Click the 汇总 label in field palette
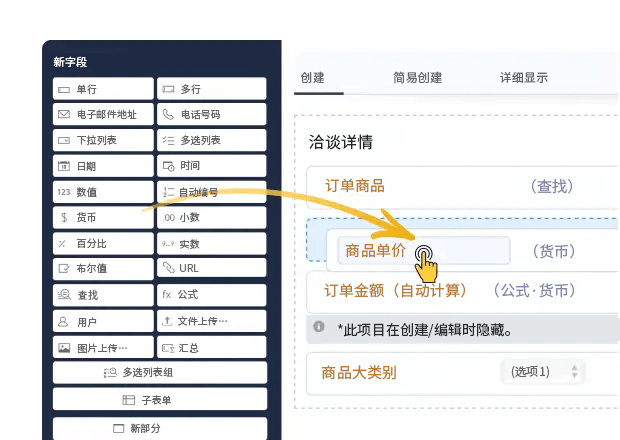The image size is (620, 440). (x=188, y=348)
